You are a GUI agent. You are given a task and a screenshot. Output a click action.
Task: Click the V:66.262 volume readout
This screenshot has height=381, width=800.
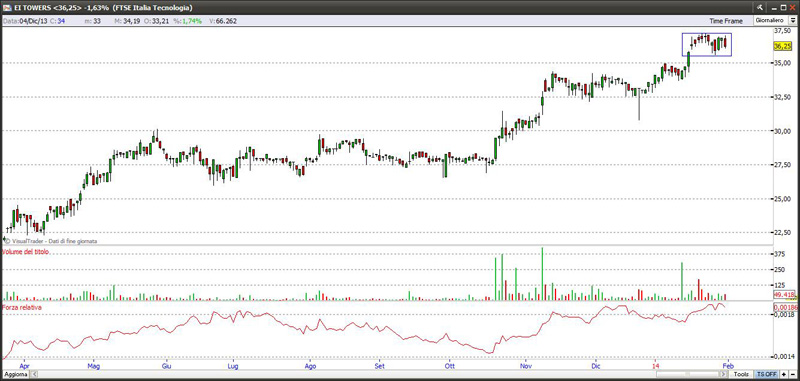223,21
